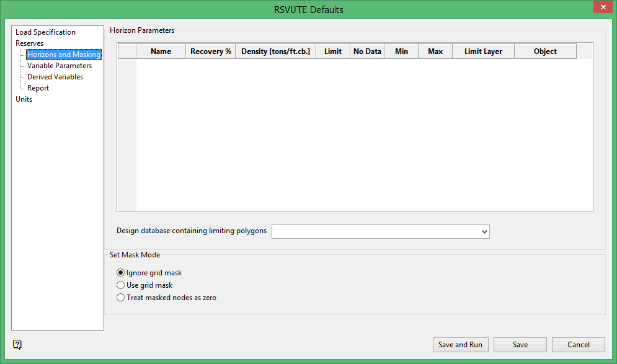Click the Save button
Viewport: 617px width, 364px height.
[520, 345]
